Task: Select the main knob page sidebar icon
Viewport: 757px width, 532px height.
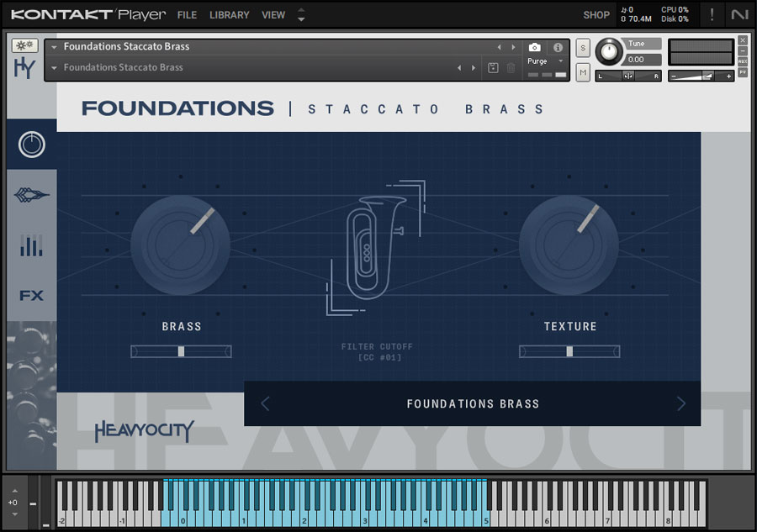Action: click(x=32, y=145)
